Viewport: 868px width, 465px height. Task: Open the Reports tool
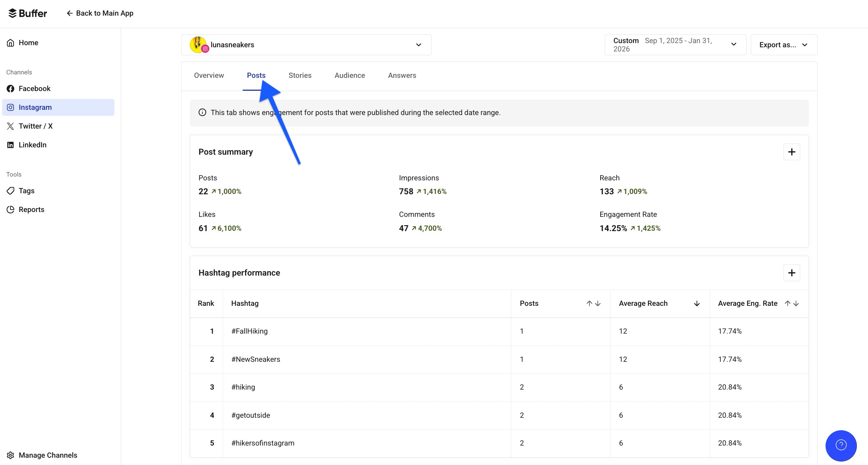pyautogui.click(x=58, y=210)
